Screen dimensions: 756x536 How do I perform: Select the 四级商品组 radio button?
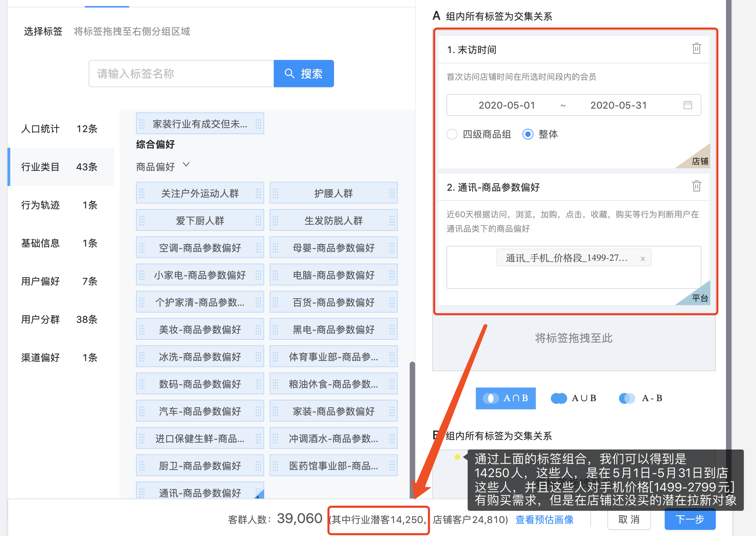click(452, 134)
